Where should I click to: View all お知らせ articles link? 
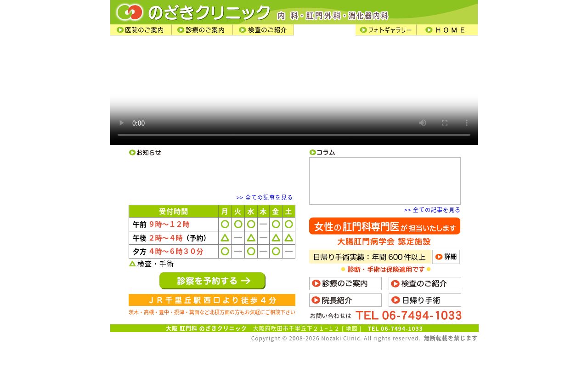click(265, 197)
